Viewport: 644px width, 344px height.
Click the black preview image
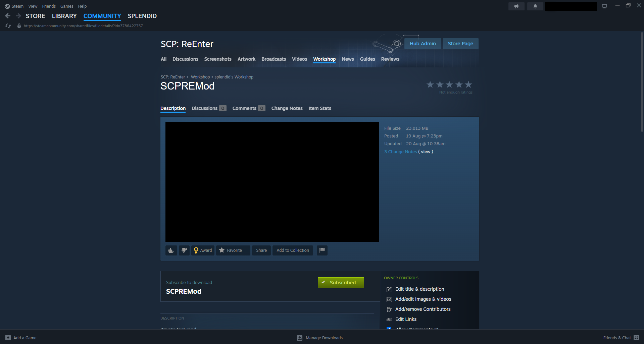pyautogui.click(x=272, y=182)
